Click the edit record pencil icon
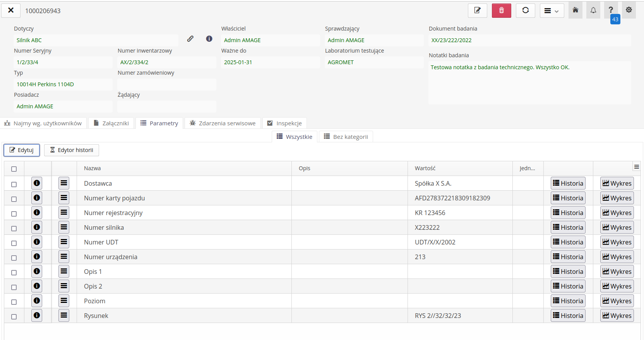Screen dimensions: 644x340 coord(477,10)
